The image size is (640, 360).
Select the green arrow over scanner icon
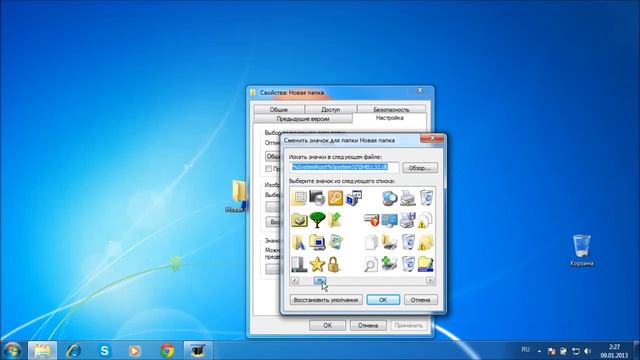pyautogui.click(x=390, y=264)
